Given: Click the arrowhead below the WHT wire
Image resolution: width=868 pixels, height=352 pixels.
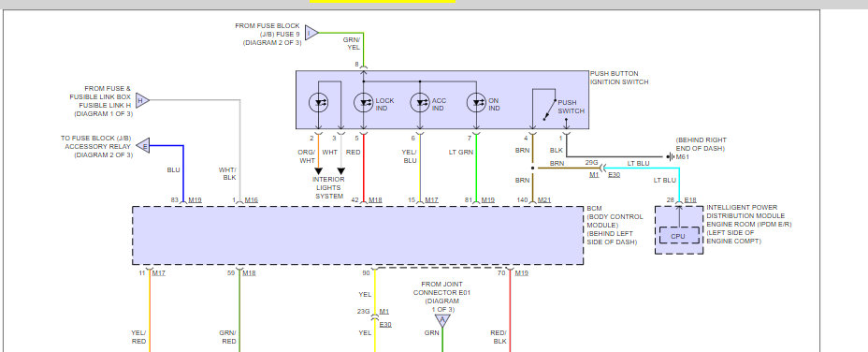Looking at the screenshot, I should tap(341, 170).
